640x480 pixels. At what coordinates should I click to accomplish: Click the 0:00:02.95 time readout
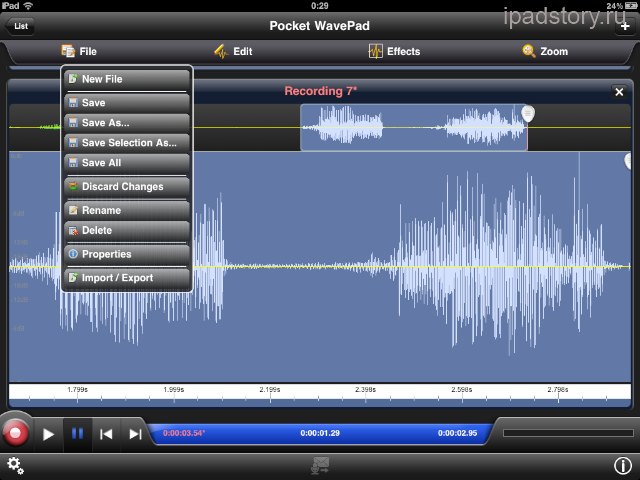coord(458,433)
